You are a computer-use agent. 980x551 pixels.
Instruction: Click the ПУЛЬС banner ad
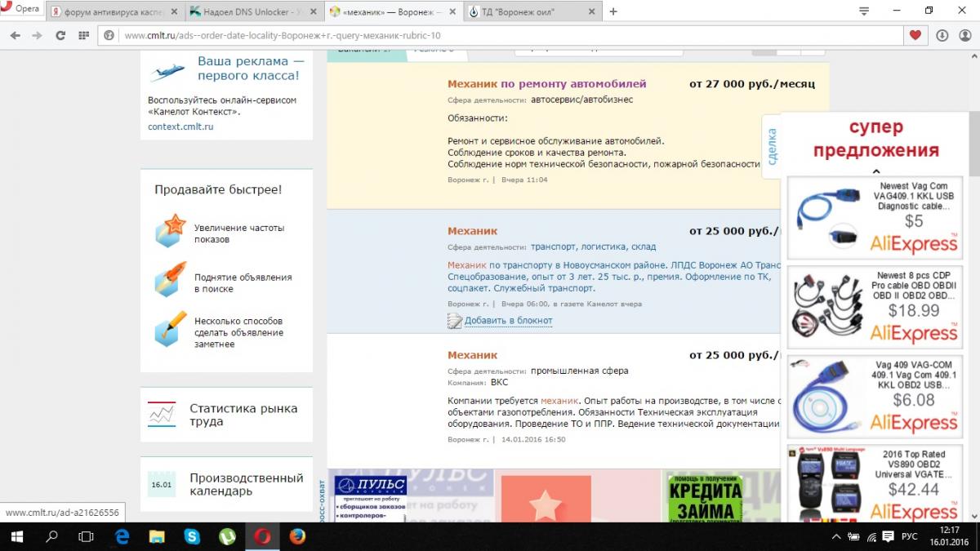[x=411, y=495]
